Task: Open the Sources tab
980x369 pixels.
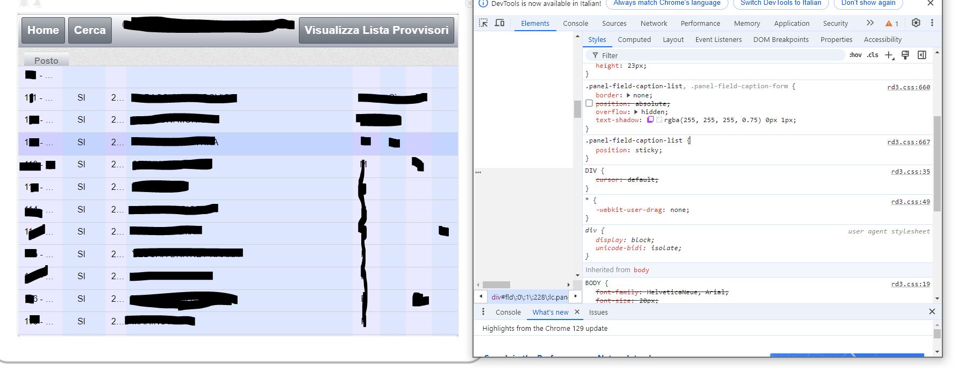Action: (x=614, y=23)
